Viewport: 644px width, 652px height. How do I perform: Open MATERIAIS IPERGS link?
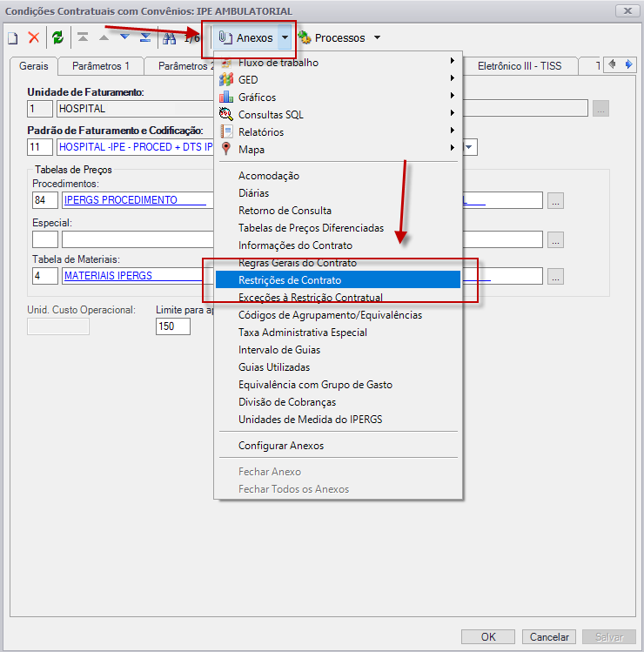(x=108, y=276)
